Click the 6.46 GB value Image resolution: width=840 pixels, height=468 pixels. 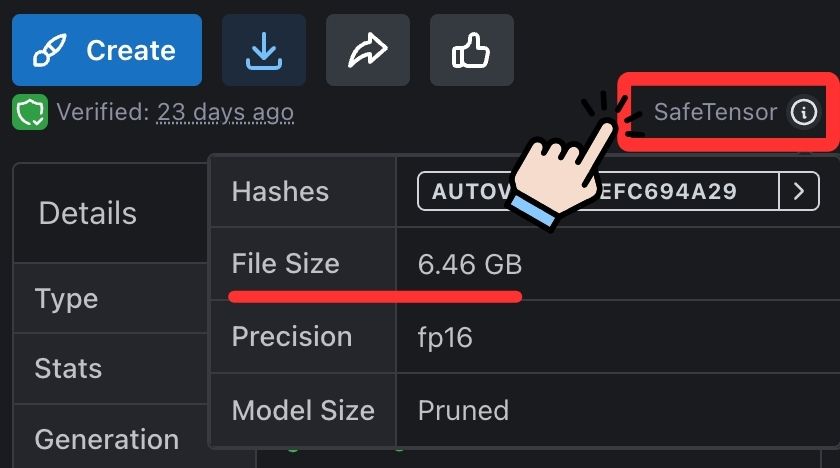[469, 265]
